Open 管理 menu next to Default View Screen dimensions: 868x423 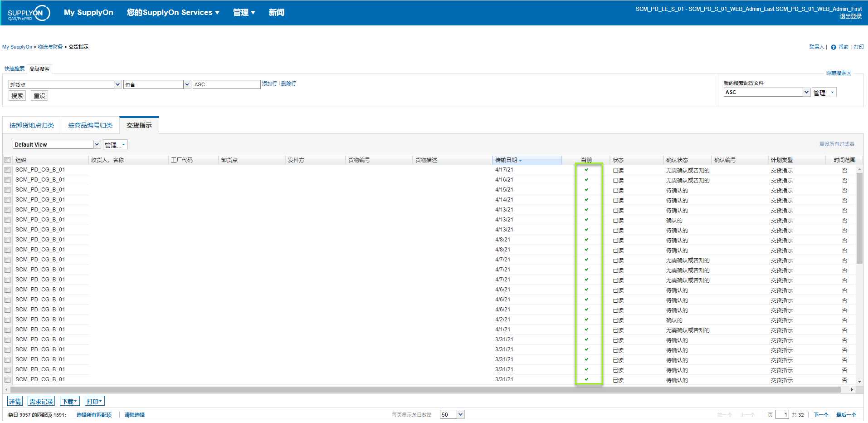click(x=115, y=145)
